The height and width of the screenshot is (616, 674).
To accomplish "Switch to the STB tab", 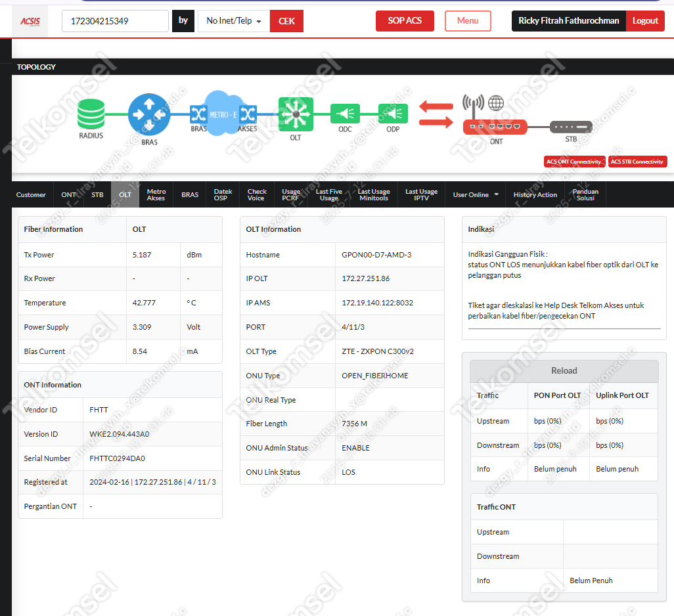I will [97, 194].
